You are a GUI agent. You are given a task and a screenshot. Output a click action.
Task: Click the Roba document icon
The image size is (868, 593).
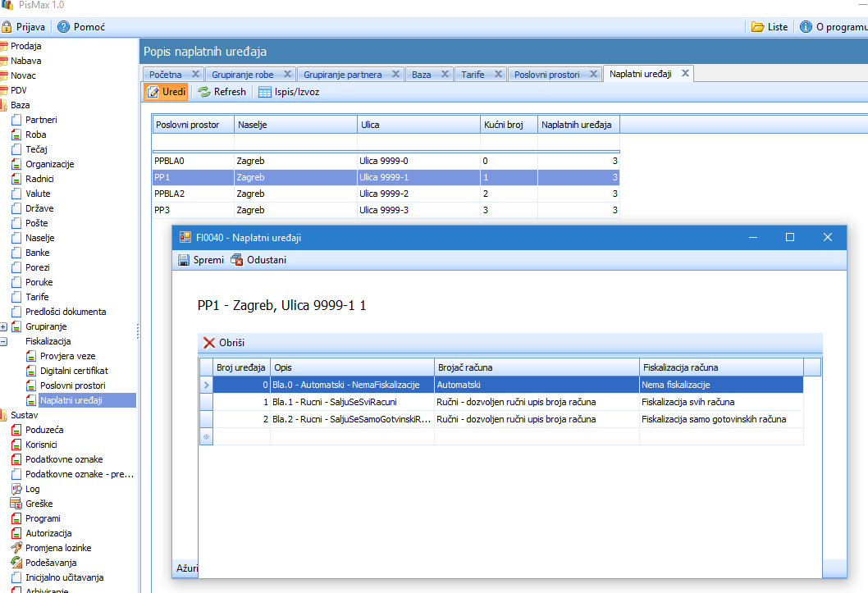click(16, 135)
